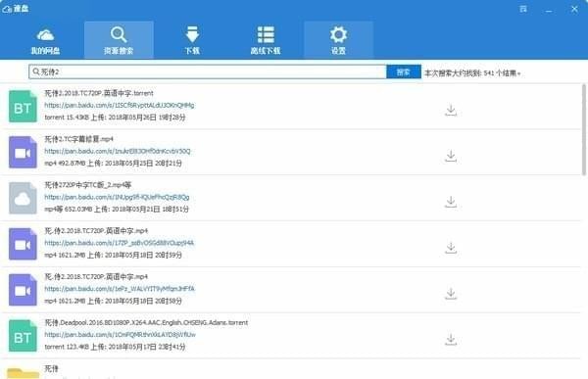Open the title bar menu icon beside minimize
Screen dimensions: 588x379
click(523, 9)
